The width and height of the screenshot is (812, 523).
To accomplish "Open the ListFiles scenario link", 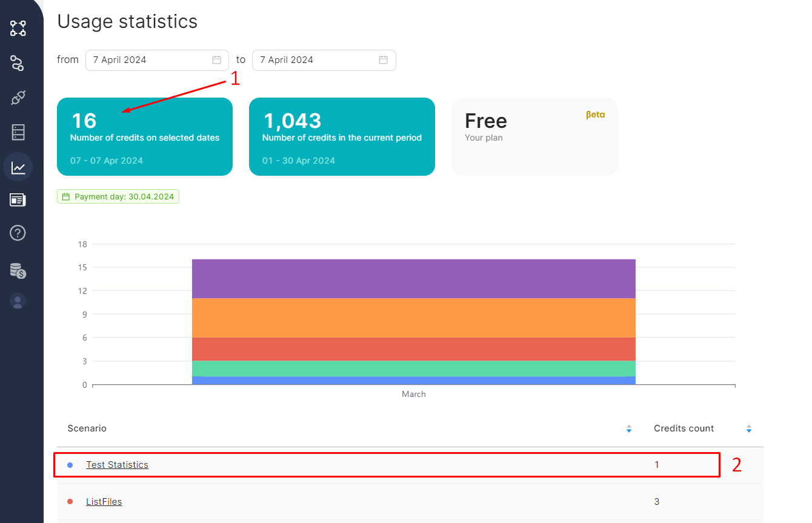I will click(104, 502).
